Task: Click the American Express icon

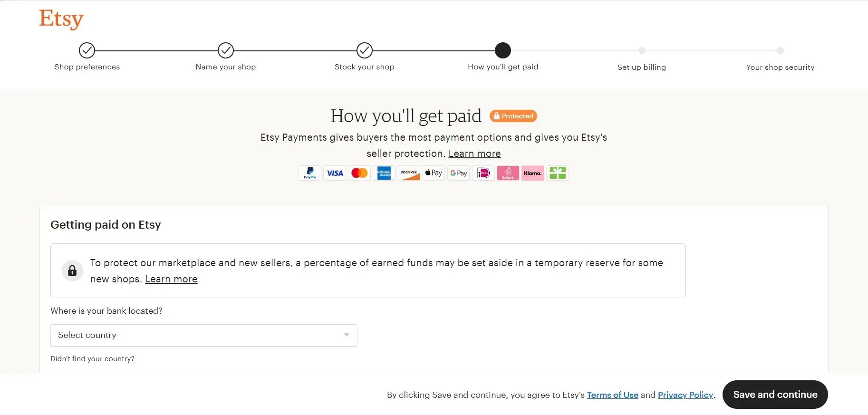Action: 384,173
